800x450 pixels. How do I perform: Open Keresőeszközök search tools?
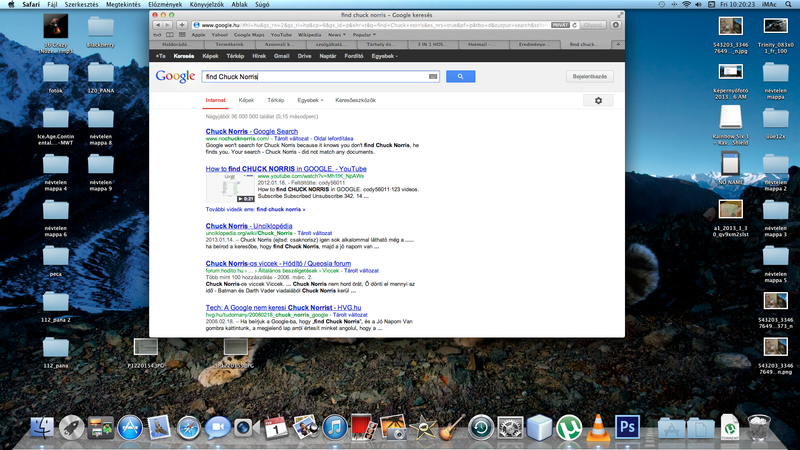[x=355, y=101]
